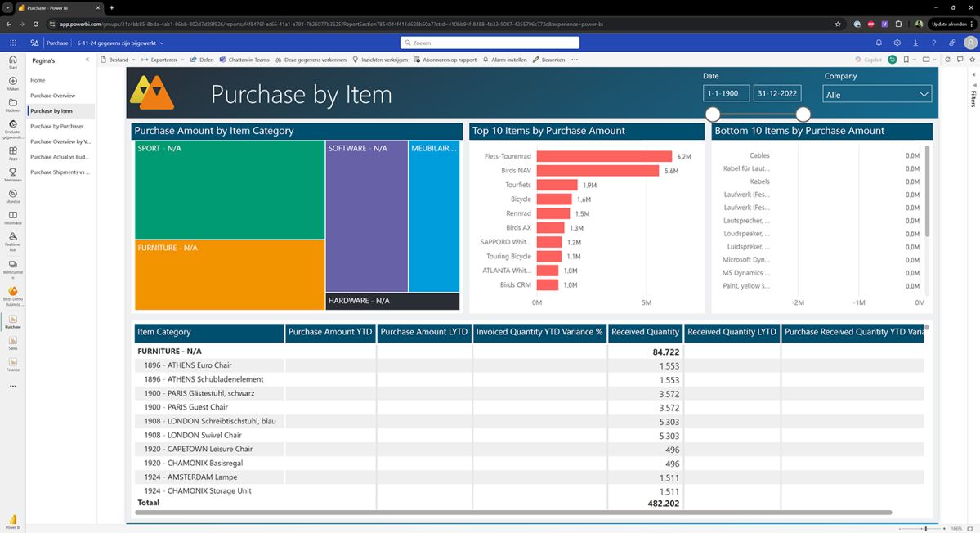Click the download arrow icon in header
This screenshot has width=980, height=533.
(x=915, y=43)
